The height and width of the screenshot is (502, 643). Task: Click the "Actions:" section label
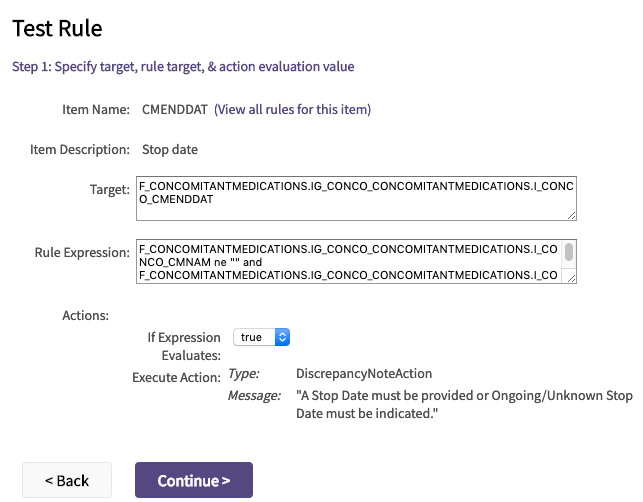85,315
